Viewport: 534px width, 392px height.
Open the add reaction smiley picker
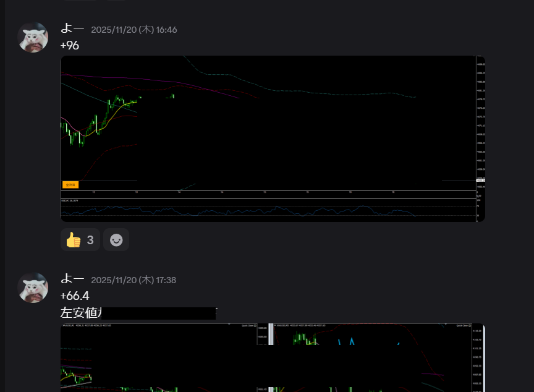point(116,240)
